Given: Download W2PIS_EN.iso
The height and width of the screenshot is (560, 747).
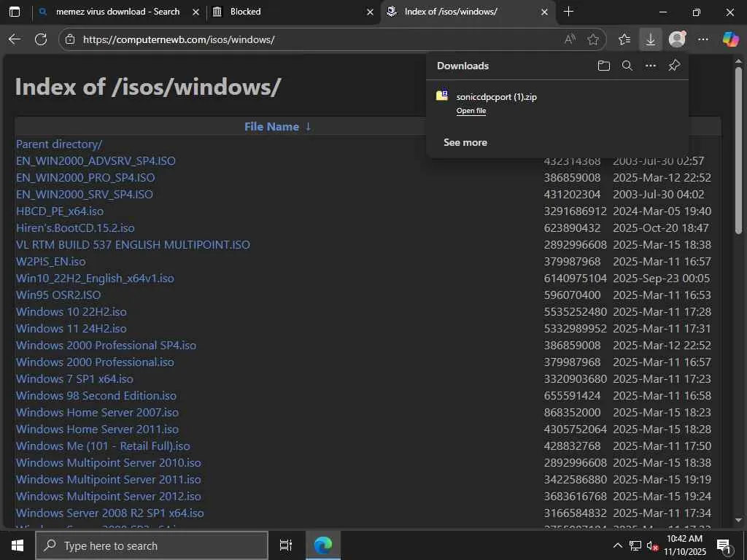Looking at the screenshot, I should [x=51, y=262].
